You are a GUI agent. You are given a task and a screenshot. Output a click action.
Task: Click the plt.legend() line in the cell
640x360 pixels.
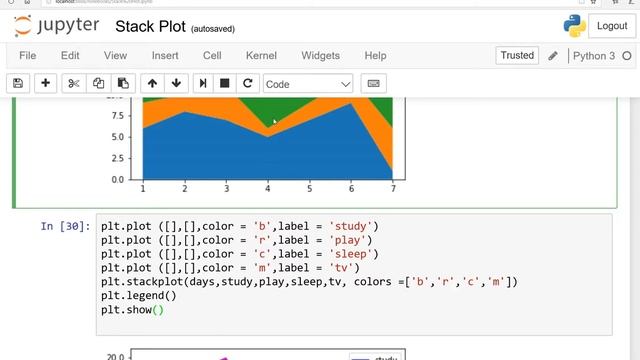coord(139,296)
